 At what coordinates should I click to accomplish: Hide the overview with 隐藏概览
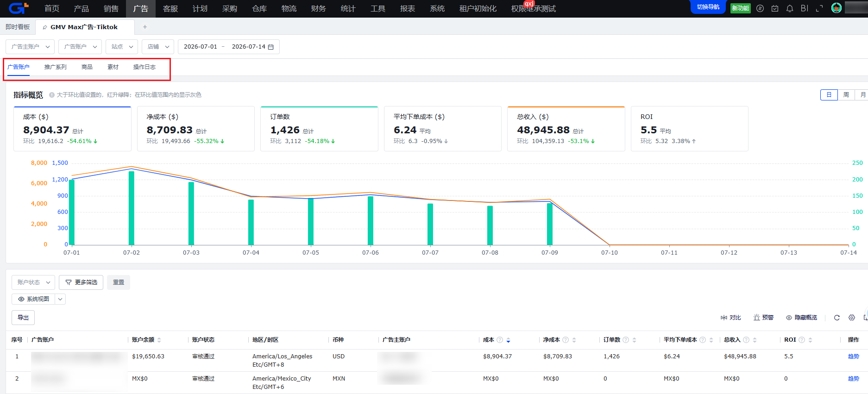[x=802, y=318]
